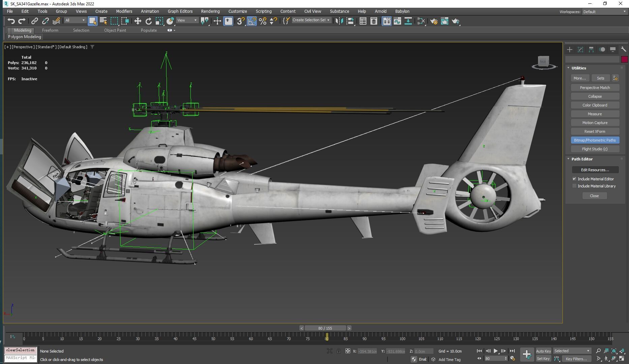Open the Select by Name dialog
Screen dimensions: 629x364
click(x=103, y=21)
